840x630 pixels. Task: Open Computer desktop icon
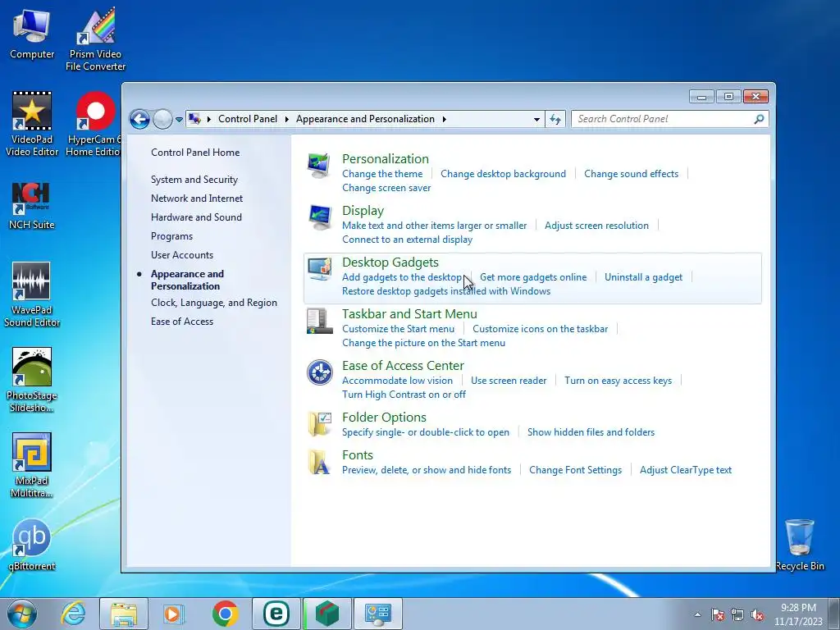point(32,34)
